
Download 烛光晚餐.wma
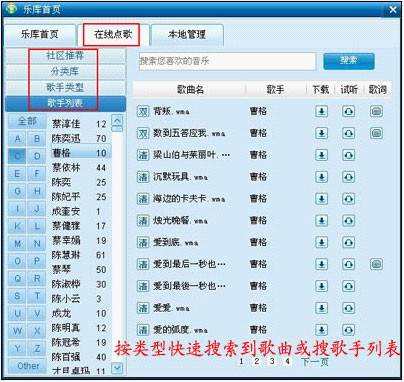(x=321, y=221)
